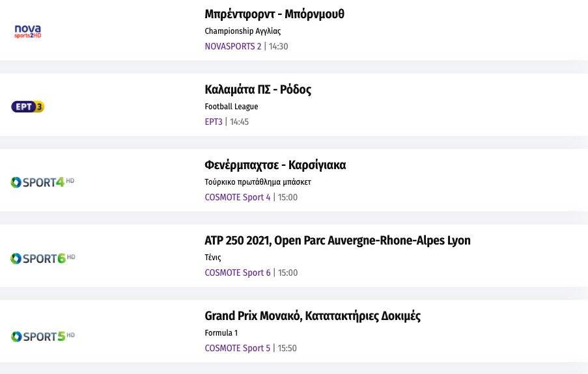Click the Football League competition label

pyautogui.click(x=231, y=107)
